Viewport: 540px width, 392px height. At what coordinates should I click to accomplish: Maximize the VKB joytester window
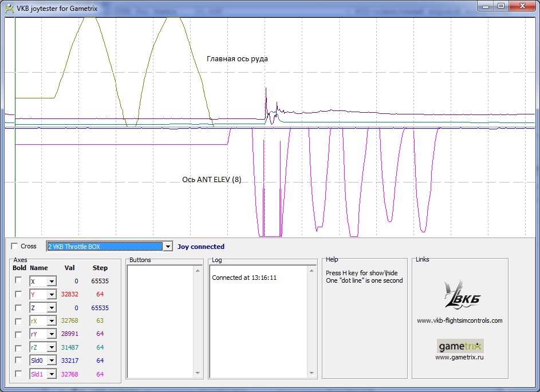pyautogui.click(x=501, y=6)
